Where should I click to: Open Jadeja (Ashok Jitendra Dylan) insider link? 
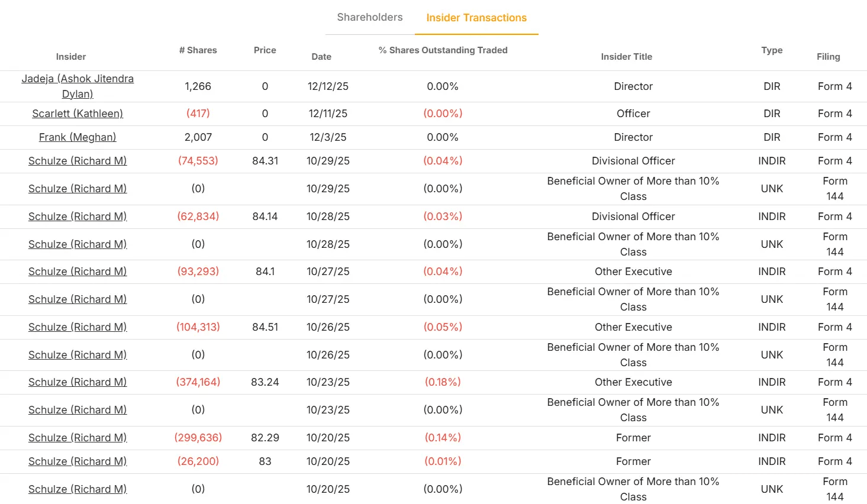(x=78, y=86)
